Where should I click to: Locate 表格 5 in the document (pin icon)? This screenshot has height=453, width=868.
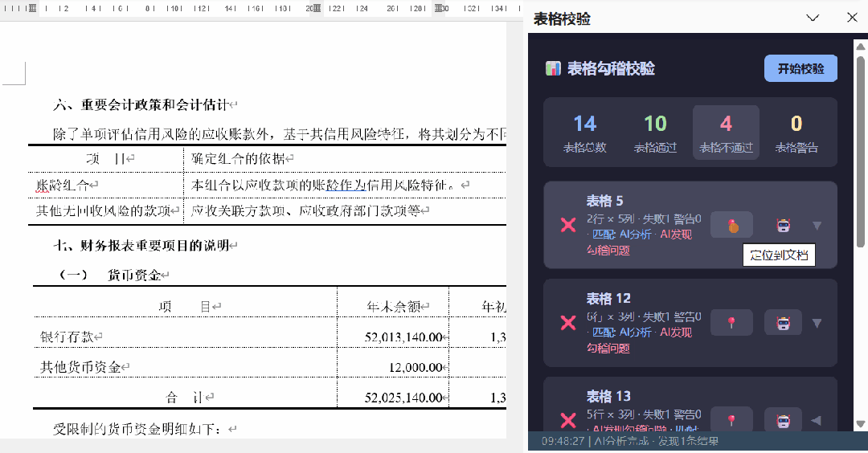coord(731,225)
